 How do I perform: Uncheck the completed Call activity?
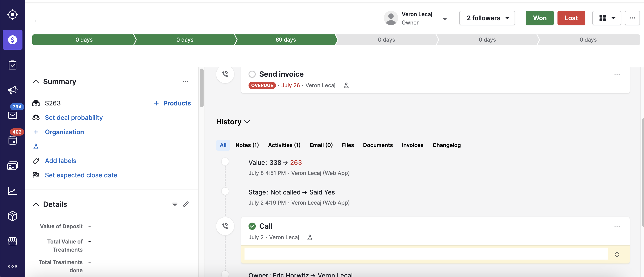pyautogui.click(x=252, y=226)
